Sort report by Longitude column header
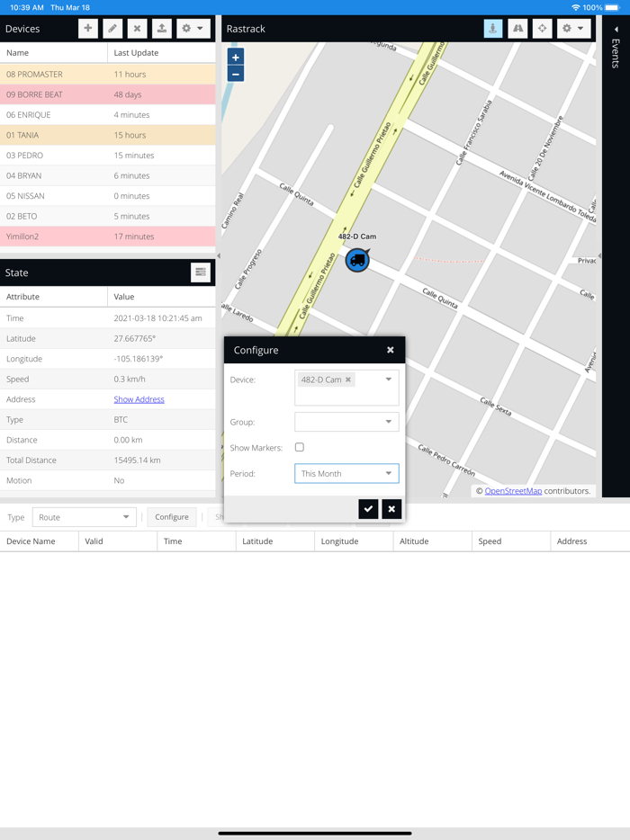This screenshot has width=630, height=840. [x=354, y=541]
